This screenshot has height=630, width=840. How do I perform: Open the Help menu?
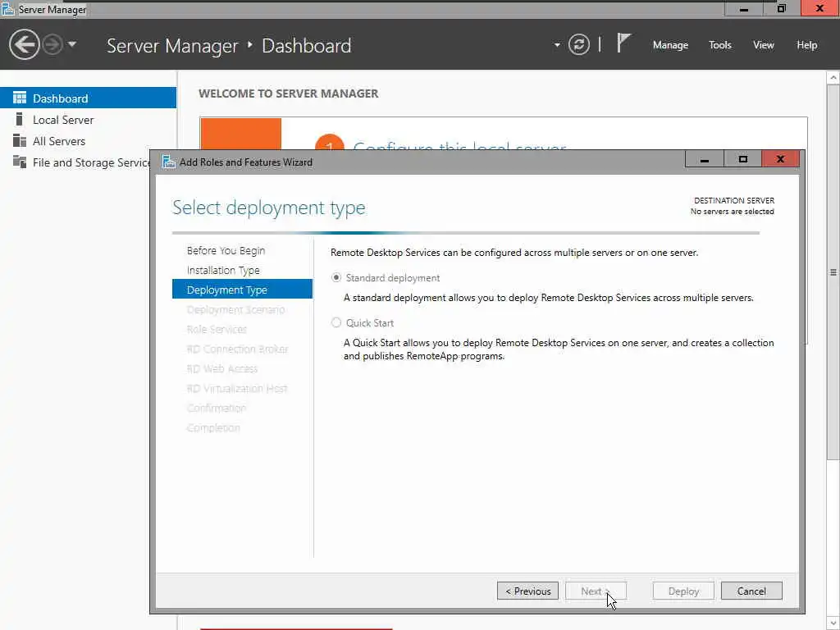[x=806, y=45]
